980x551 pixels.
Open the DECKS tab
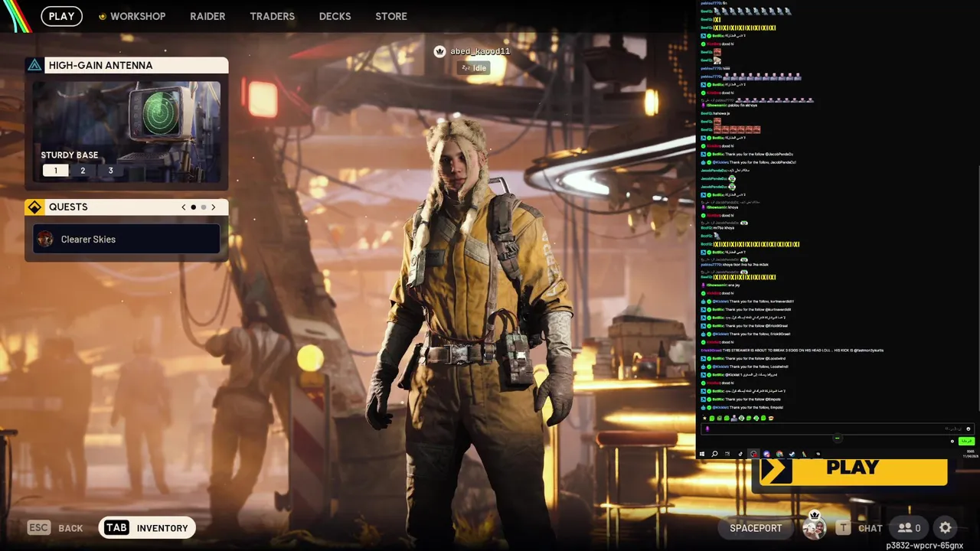click(x=335, y=16)
